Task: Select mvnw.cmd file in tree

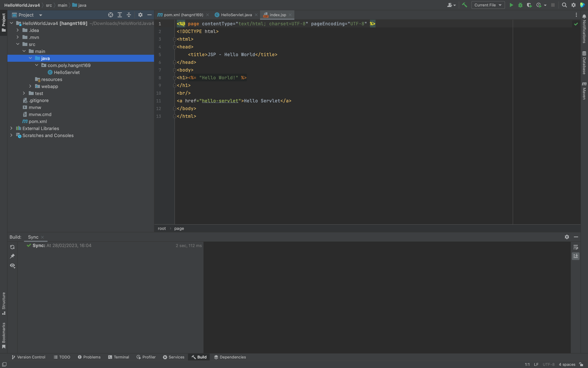Action: coord(40,114)
